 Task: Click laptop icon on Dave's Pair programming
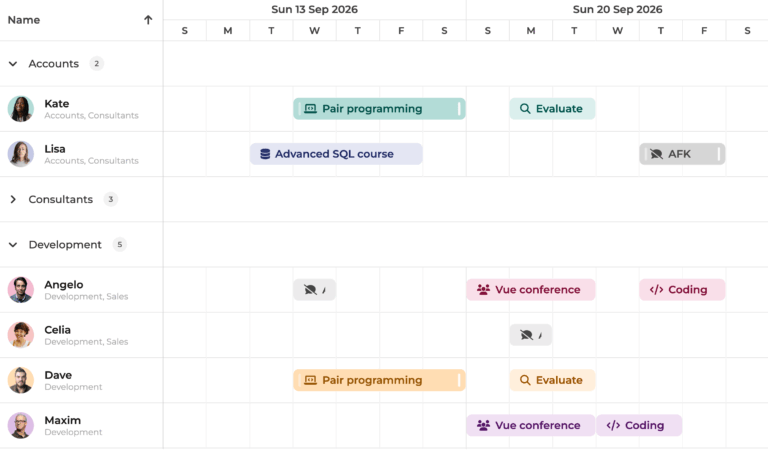(310, 380)
